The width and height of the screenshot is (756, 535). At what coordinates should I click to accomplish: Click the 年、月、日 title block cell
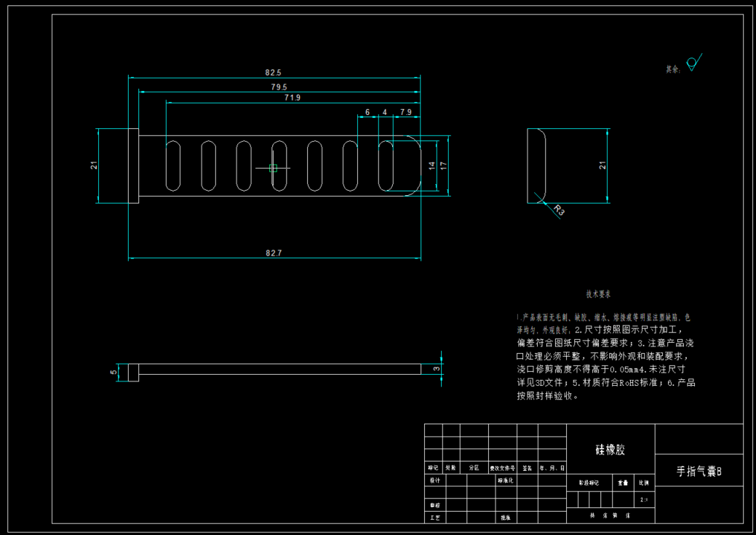coord(552,467)
